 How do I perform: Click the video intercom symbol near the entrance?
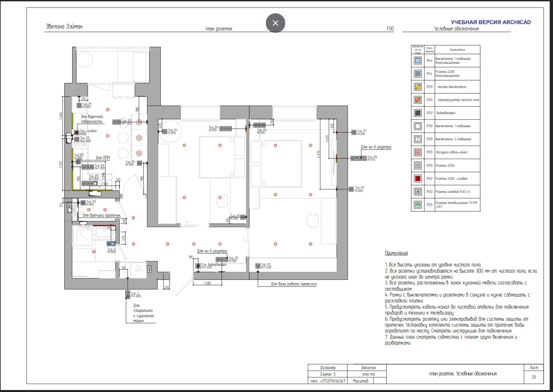click(x=198, y=266)
